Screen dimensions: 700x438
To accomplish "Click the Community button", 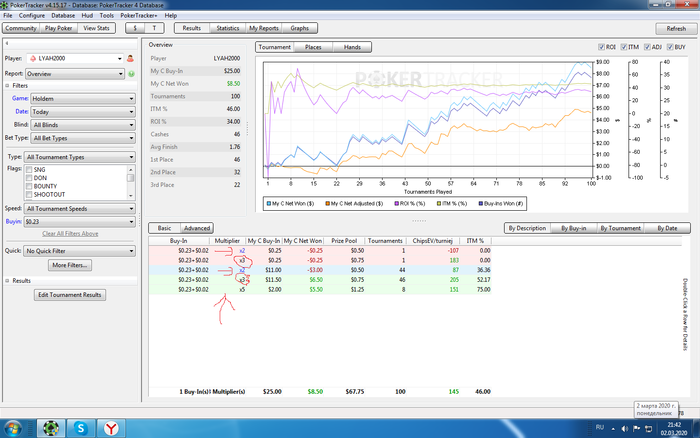I will click(x=21, y=28).
